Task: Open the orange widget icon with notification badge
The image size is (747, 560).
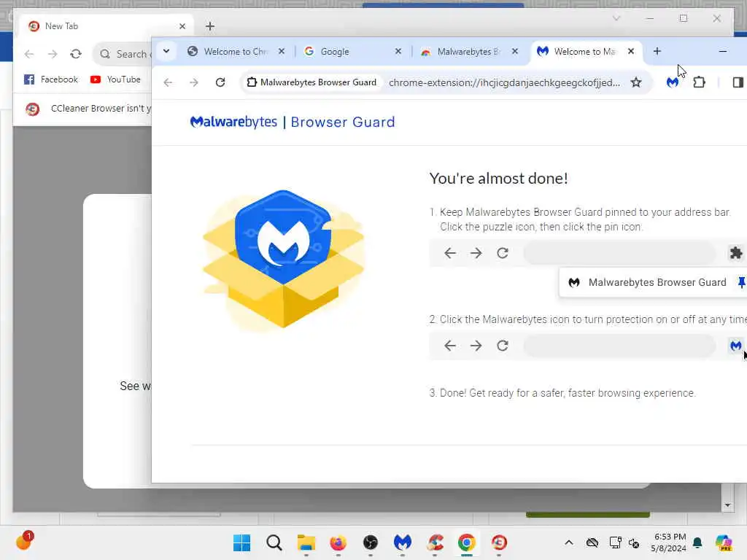Action: (24, 542)
